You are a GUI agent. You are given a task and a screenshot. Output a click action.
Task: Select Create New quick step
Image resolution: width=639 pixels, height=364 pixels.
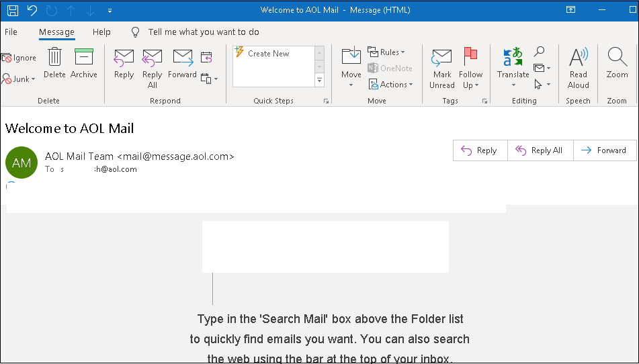click(x=269, y=53)
